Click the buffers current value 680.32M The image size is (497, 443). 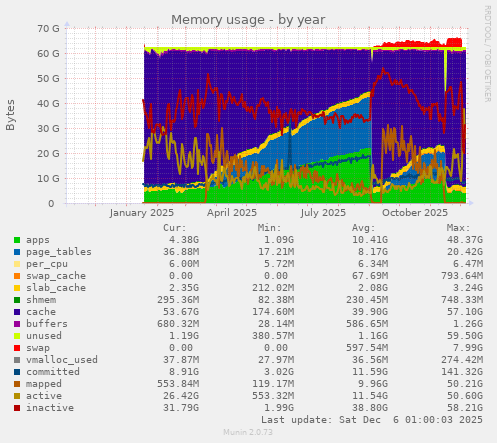click(178, 324)
